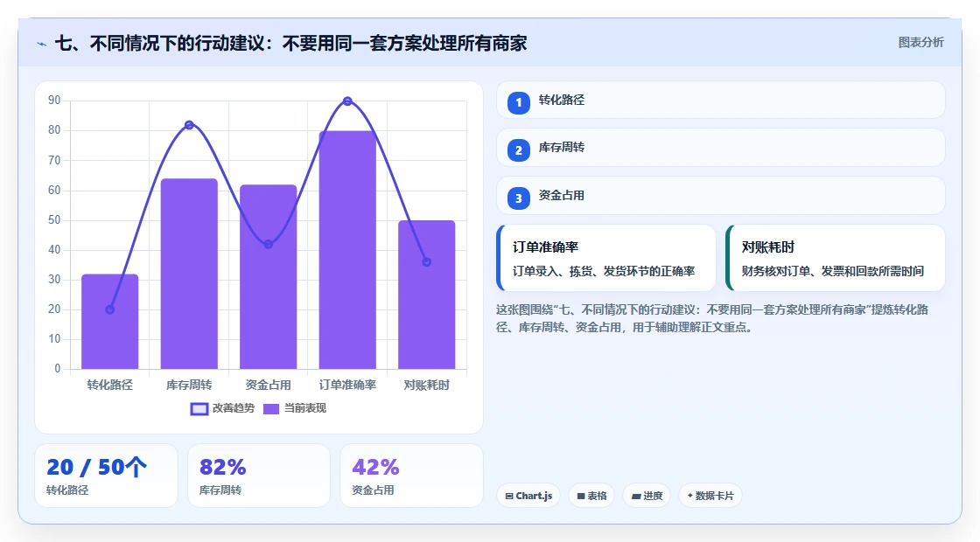Click the 转化路径 bar in chart
980x542 pixels.
[110, 322]
